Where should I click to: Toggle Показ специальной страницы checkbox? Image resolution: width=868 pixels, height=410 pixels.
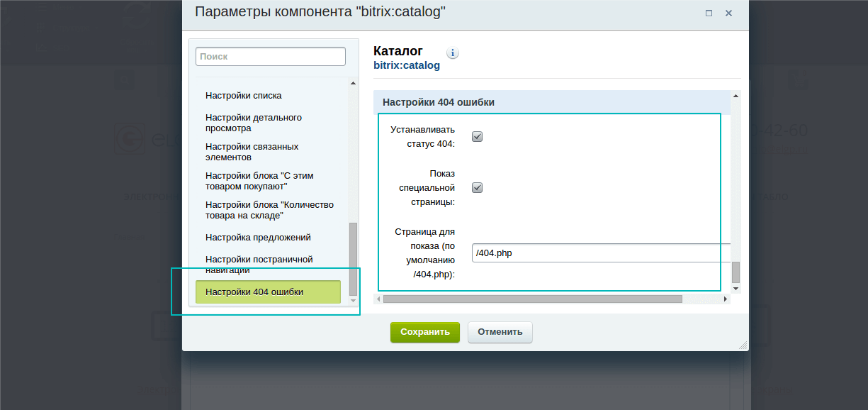coord(477,188)
